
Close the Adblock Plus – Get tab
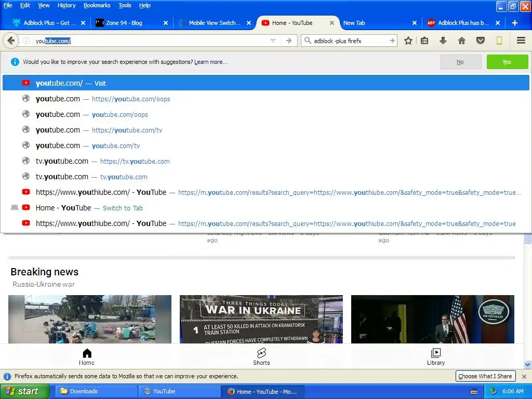(x=83, y=23)
